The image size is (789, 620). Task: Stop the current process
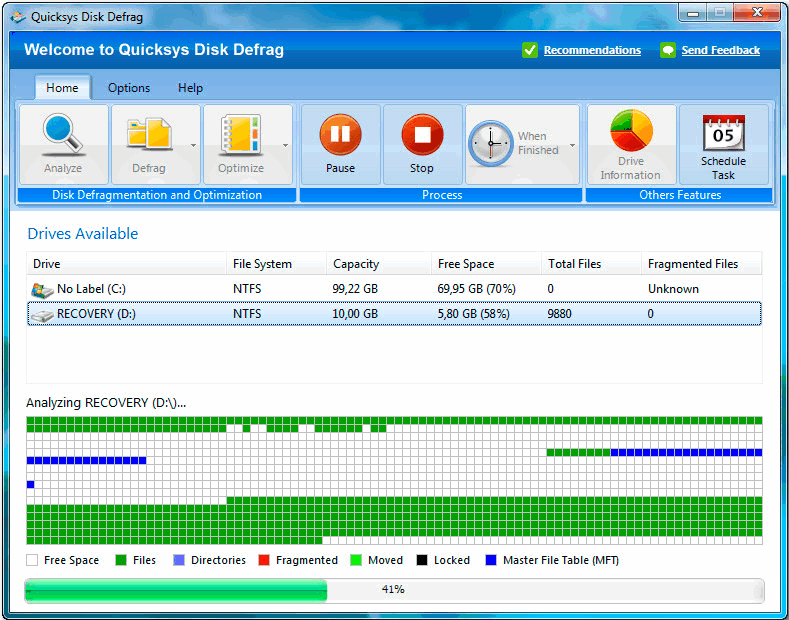point(422,144)
